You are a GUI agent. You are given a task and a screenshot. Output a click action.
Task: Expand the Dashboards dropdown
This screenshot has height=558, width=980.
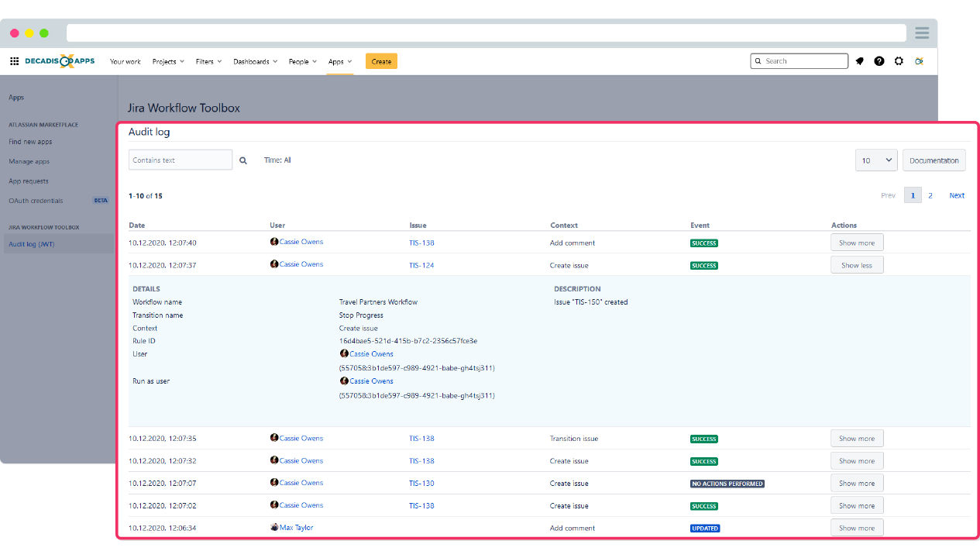tap(256, 61)
